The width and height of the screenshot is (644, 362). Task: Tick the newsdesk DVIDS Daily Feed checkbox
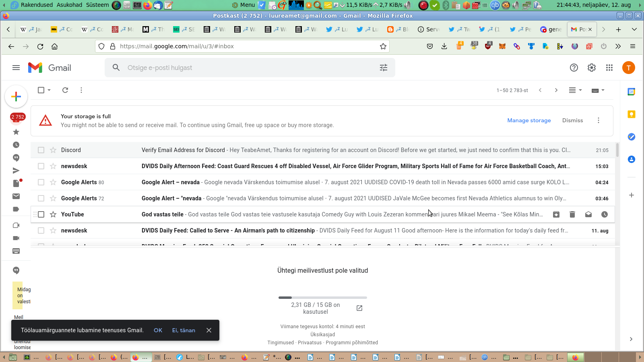(41, 230)
